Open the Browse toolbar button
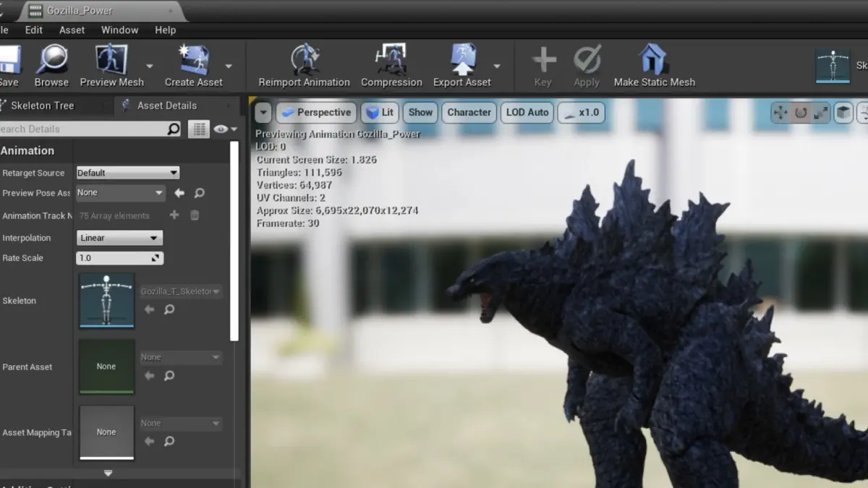Image resolution: width=868 pixels, height=488 pixels. point(52,66)
